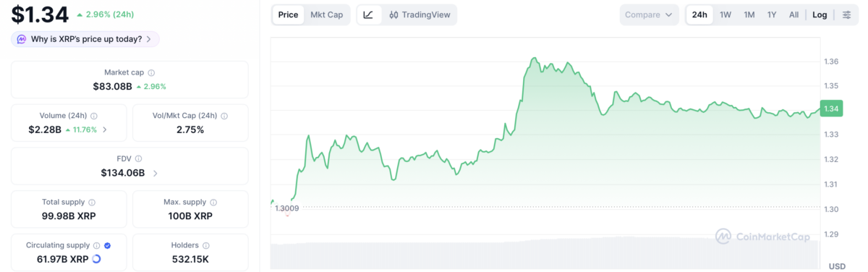Viewport: 868px width, 272px height.
Task: Click the USD currency label
Action: pyautogui.click(x=837, y=266)
